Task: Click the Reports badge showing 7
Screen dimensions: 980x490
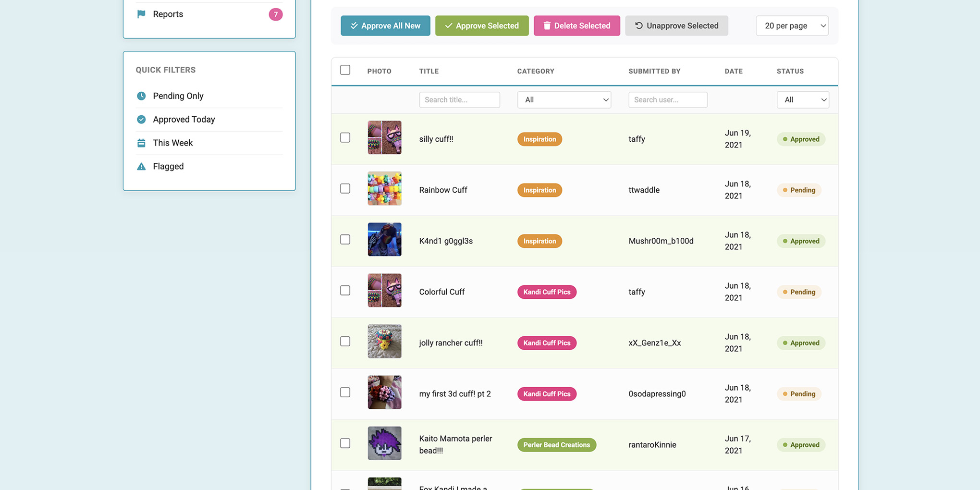Action: pos(275,14)
